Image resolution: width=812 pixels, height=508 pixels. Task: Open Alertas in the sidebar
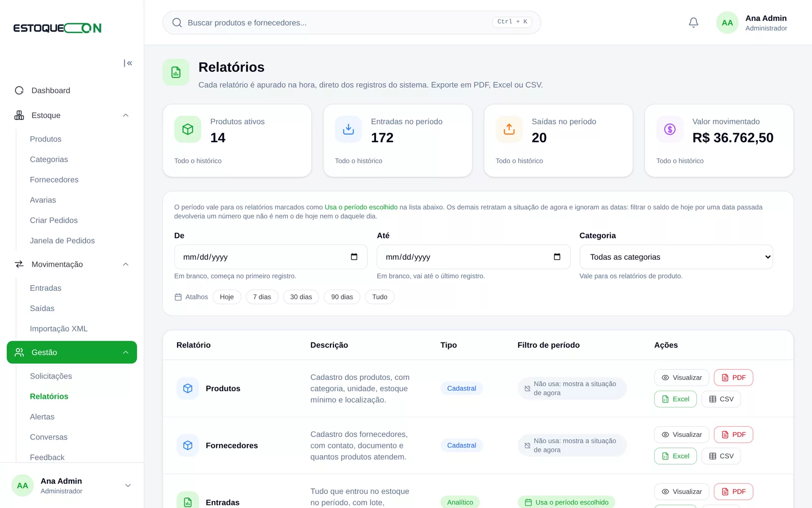point(42,417)
